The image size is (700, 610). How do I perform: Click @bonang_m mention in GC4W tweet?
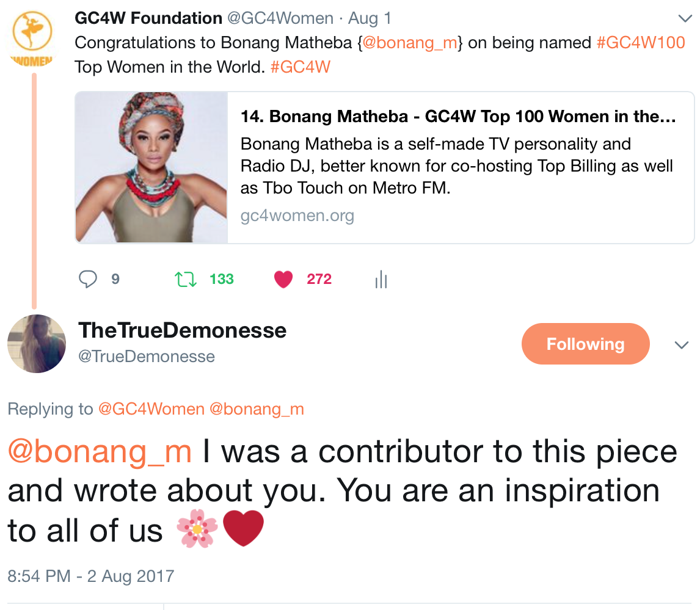(x=410, y=43)
